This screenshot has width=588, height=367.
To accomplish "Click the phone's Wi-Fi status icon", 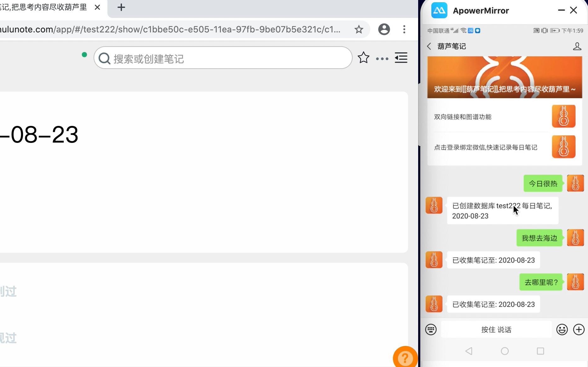I will pos(463,31).
